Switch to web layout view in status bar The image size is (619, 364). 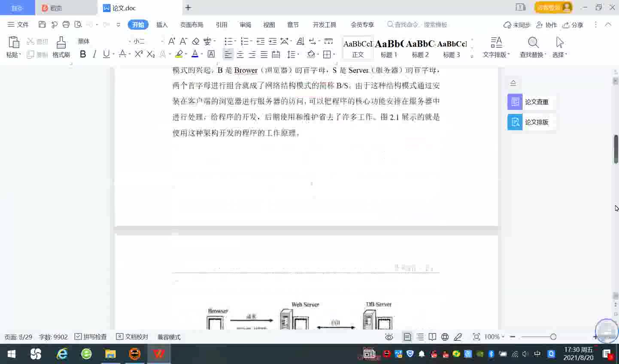pos(445,337)
